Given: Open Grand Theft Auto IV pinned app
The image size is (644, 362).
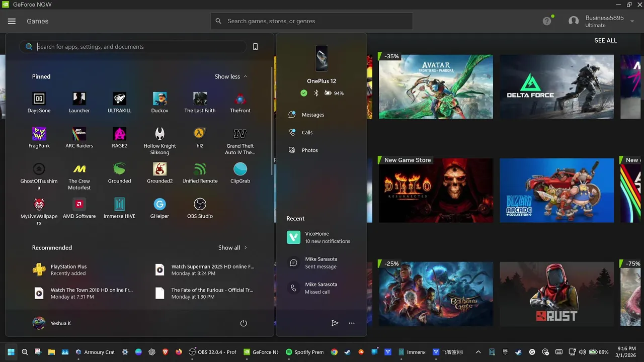Looking at the screenshot, I should tap(240, 141).
